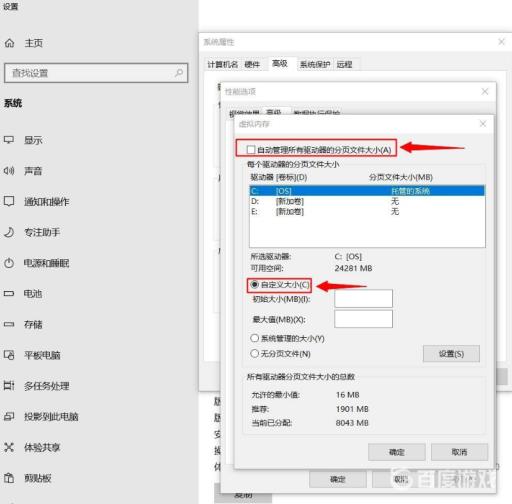Click the Shared experiences (体验共享) icon
512x504 pixels.
9,447
